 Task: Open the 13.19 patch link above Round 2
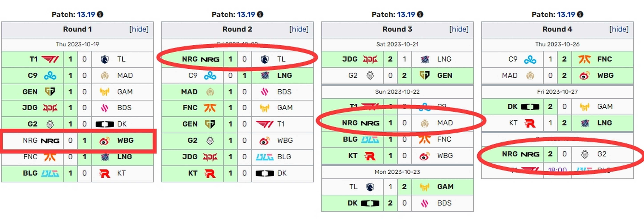tap(246, 14)
